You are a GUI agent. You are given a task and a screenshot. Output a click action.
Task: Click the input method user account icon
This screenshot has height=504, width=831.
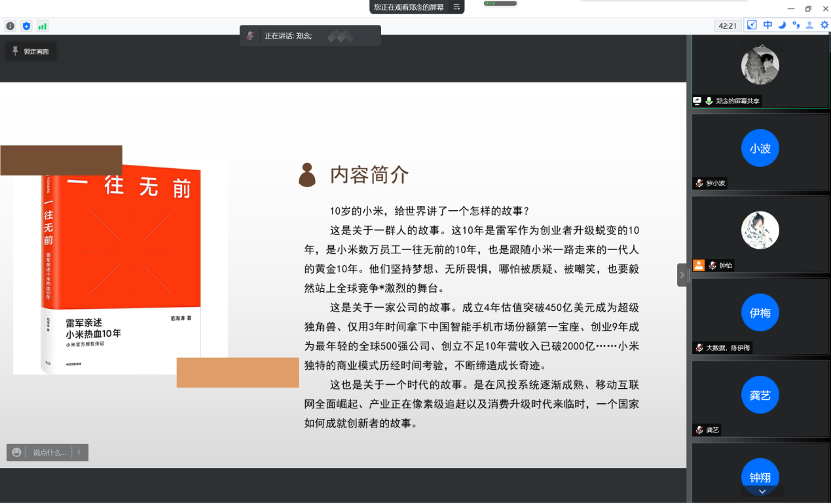pos(809,25)
